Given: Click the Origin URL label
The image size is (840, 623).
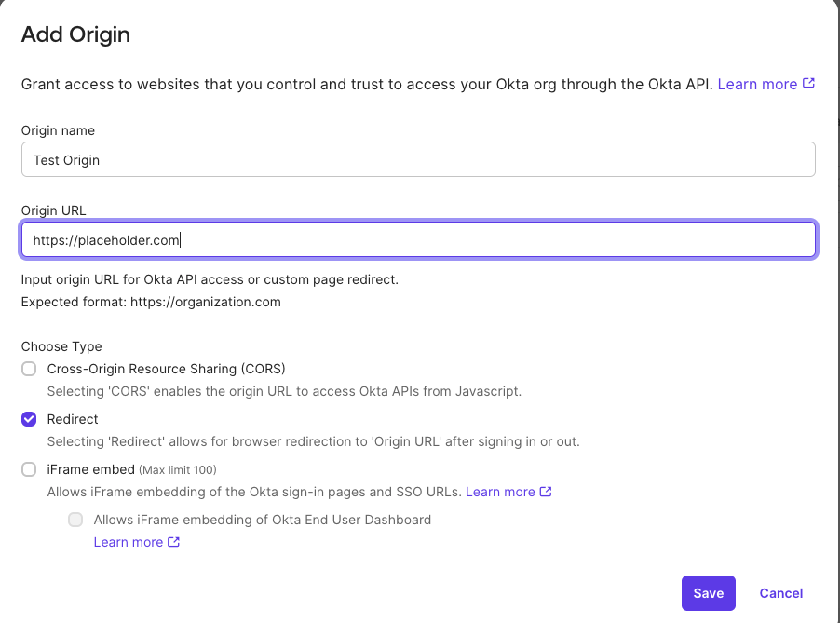Looking at the screenshot, I should (x=54, y=210).
